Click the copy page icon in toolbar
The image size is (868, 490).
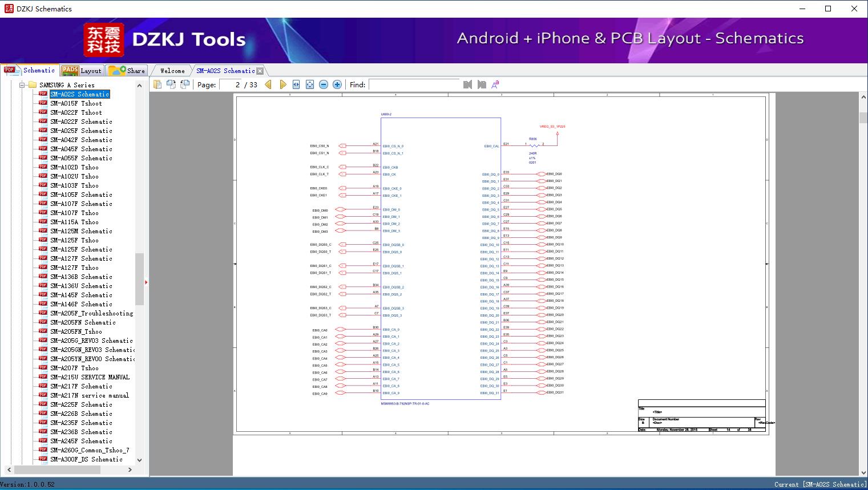(x=158, y=84)
